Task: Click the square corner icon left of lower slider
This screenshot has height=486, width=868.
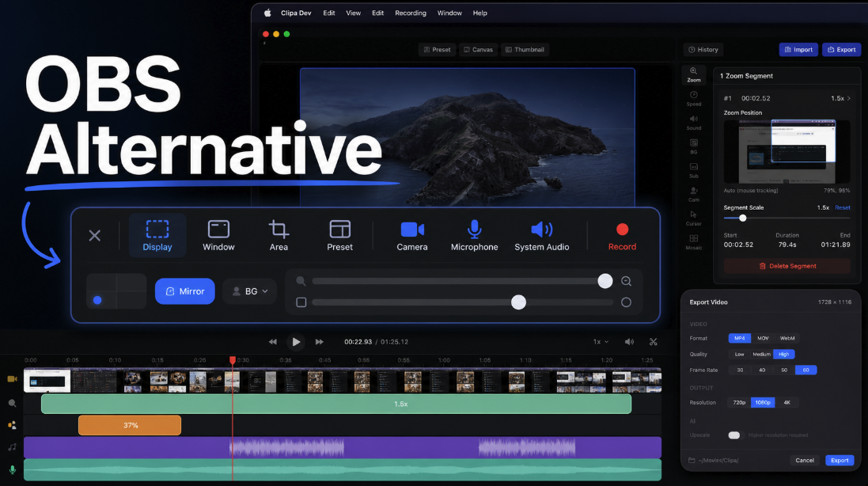Action: [301, 302]
